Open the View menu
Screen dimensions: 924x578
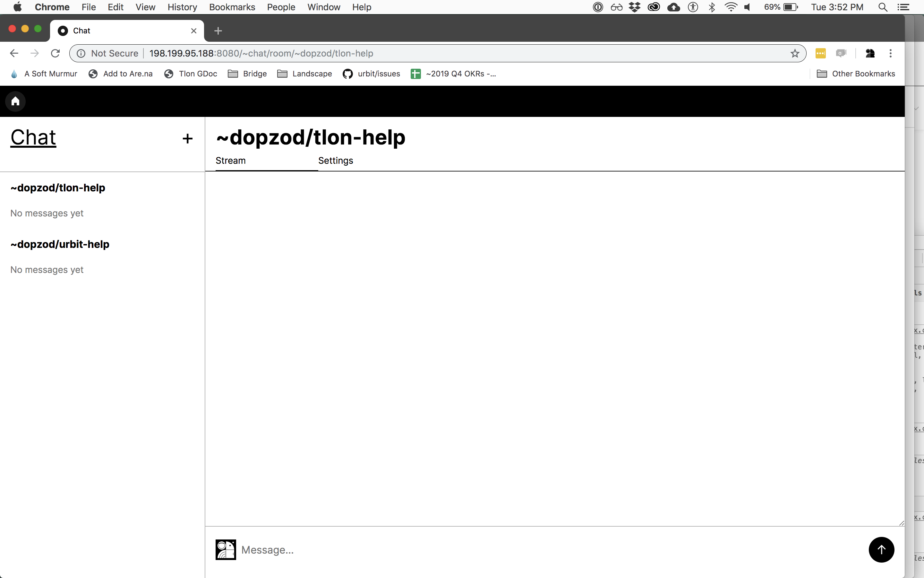[145, 7]
